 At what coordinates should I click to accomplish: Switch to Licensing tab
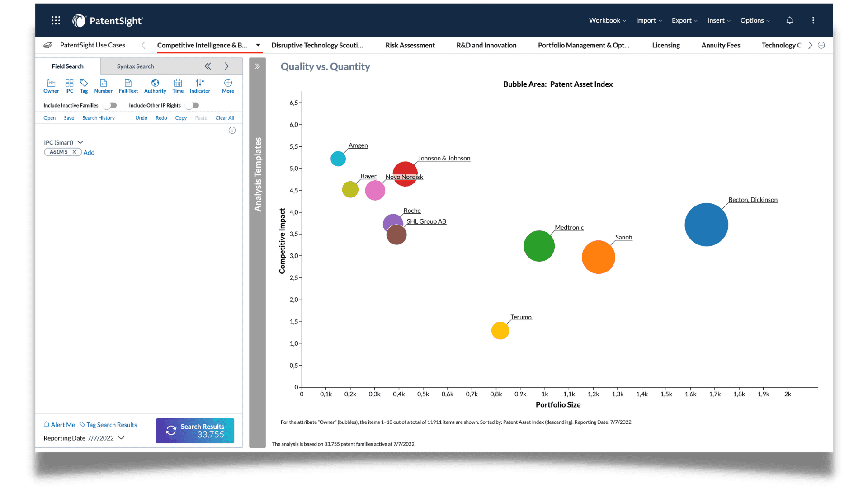click(x=666, y=45)
